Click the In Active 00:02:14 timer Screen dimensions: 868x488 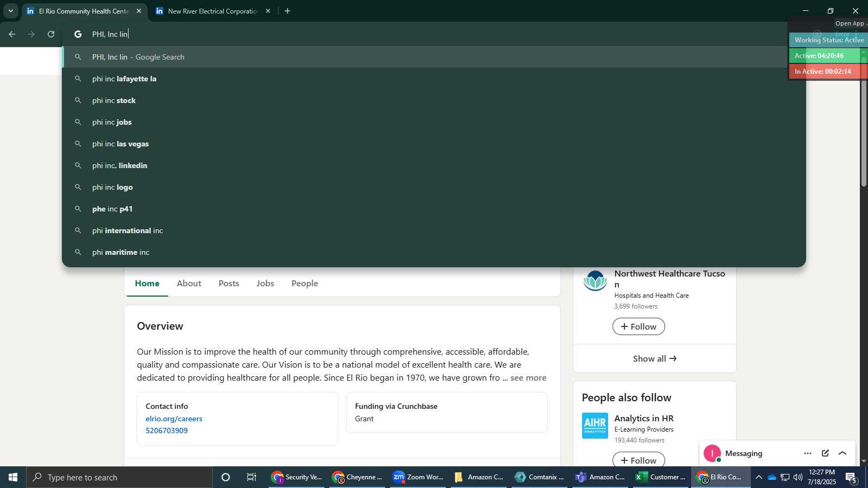coord(828,72)
